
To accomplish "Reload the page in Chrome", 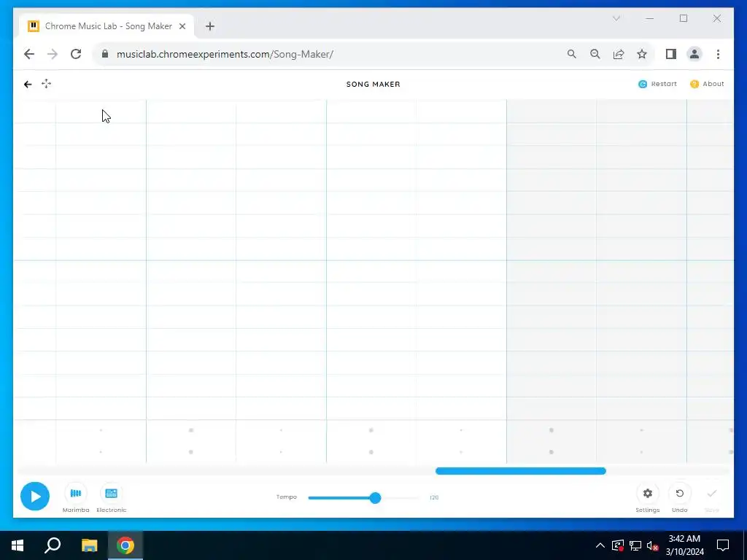I will click(x=76, y=54).
